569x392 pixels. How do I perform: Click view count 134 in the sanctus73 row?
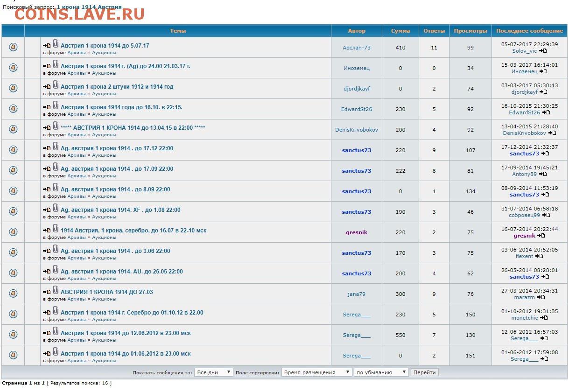[x=471, y=191]
